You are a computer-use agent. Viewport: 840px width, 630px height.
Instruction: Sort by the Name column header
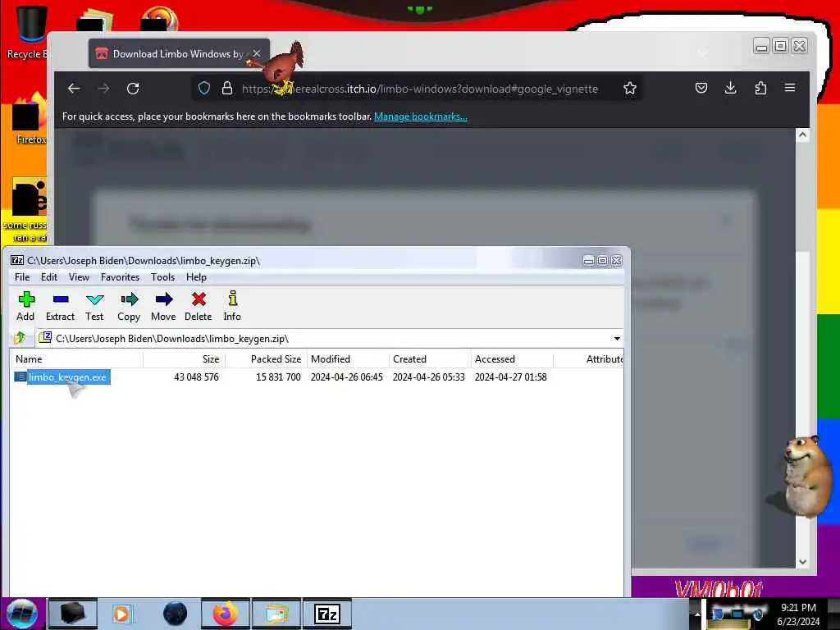(x=77, y=359)
